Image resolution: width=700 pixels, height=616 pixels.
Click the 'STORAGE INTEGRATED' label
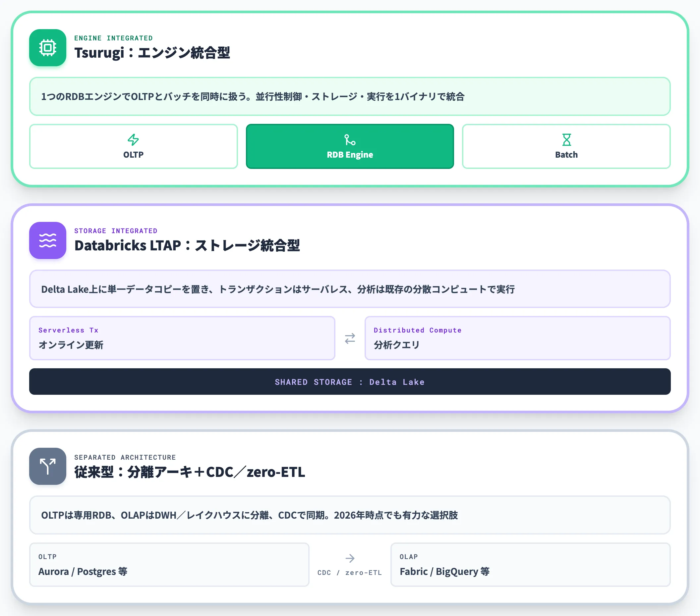coord(116,231)
